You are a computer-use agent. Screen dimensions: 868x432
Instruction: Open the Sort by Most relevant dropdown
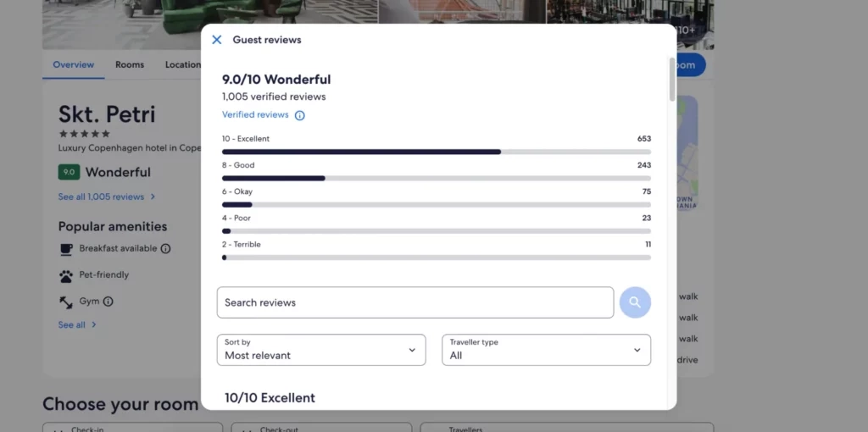point(321,350)
